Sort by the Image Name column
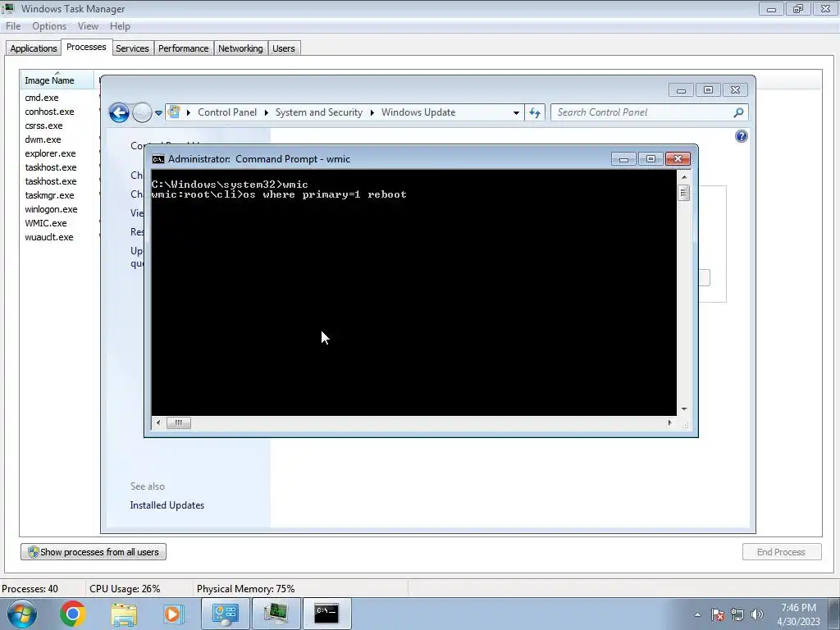This screenshot has width=840, height=630. (x=57, y=80)
